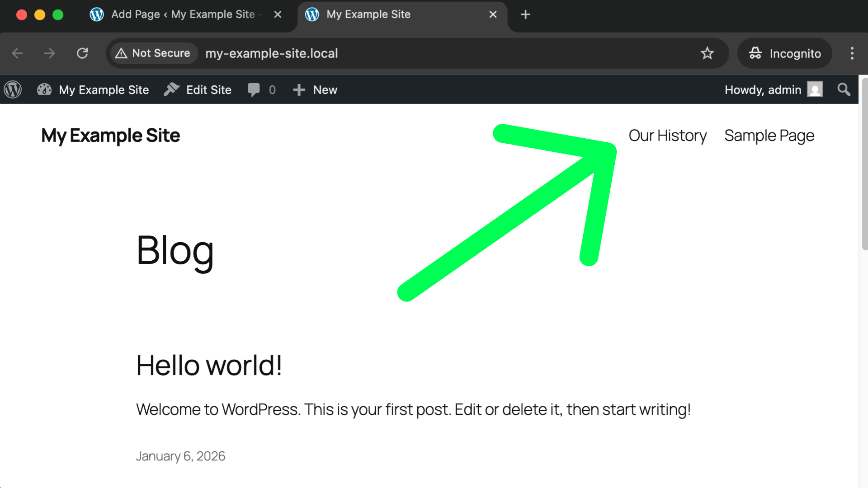Open the dashboard gauge icon beside site name
This screenshot has width=868, height=488.
pos(44,89)
